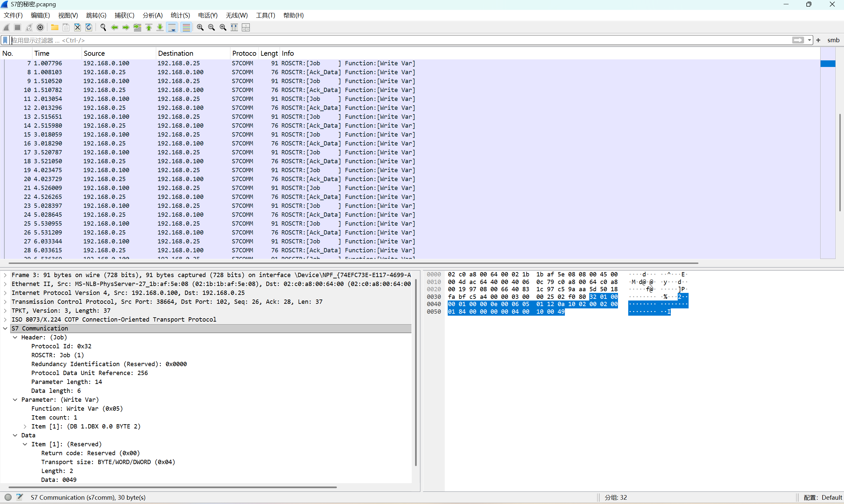The image size is (844, 504).
Task: Jump to the first packet icon
Action: 149,27
